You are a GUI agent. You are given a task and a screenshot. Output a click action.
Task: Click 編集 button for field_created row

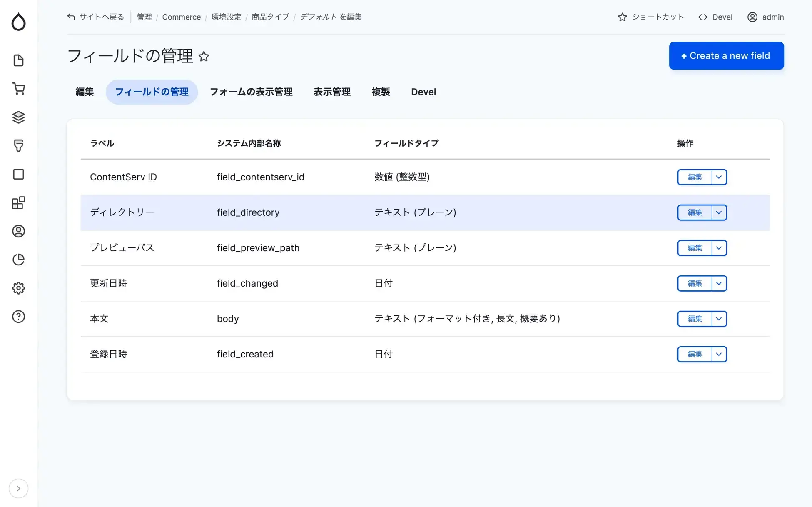(695, 354)
